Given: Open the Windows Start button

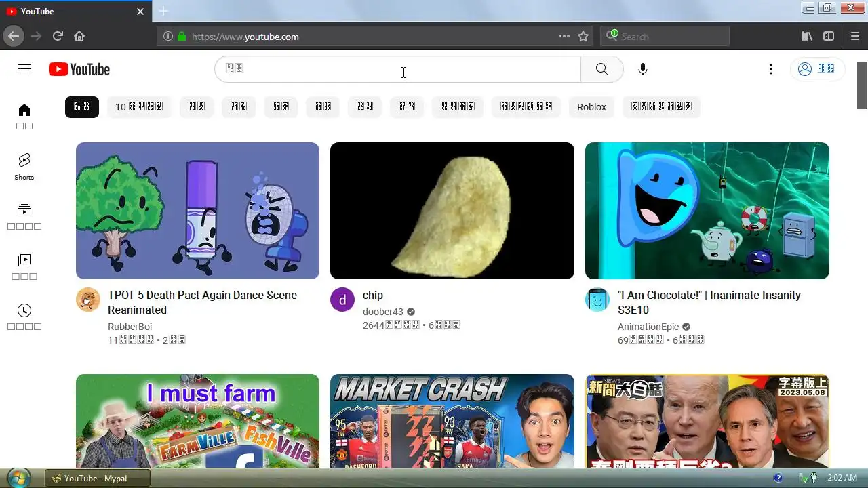Looking at the screenshot, I should click(x=19, y=478).
